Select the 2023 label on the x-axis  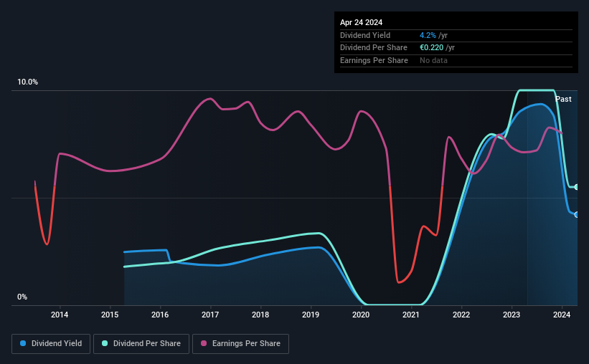coord(512,315)
